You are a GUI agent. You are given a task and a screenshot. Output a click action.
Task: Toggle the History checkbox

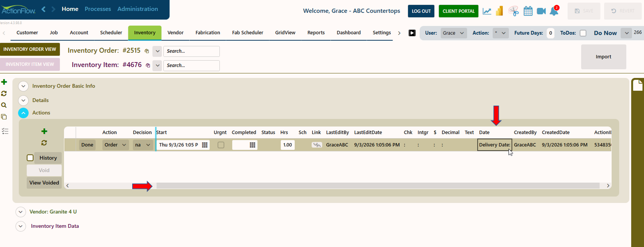point(30,158)
